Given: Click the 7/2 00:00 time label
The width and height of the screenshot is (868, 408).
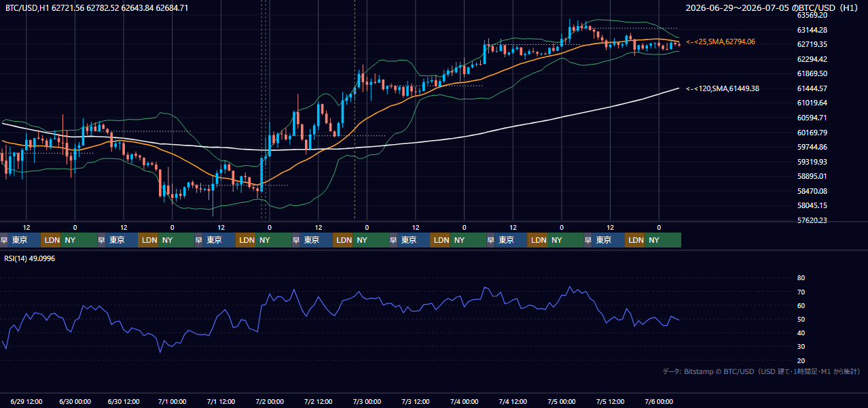Looking at the screenshot, I should 270,402.
